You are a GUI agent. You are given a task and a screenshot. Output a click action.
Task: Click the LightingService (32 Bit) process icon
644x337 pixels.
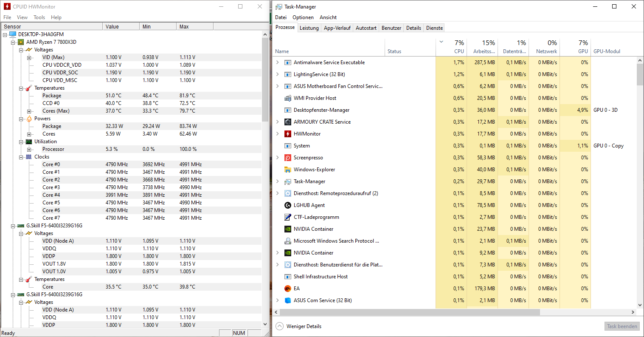(x=288, y=74)
